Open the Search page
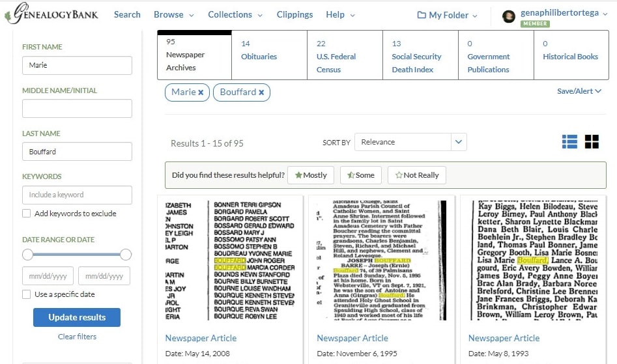This screenshot has height=364, width=617. (127, 14)
